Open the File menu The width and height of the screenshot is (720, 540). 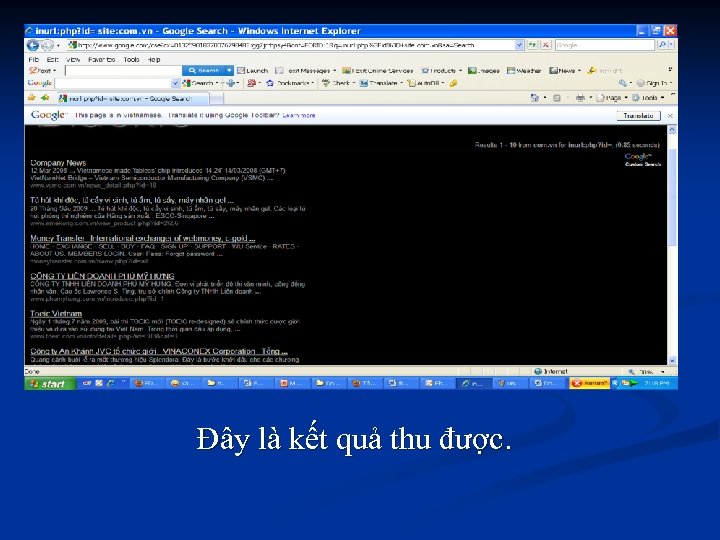[x=34, y=59]
